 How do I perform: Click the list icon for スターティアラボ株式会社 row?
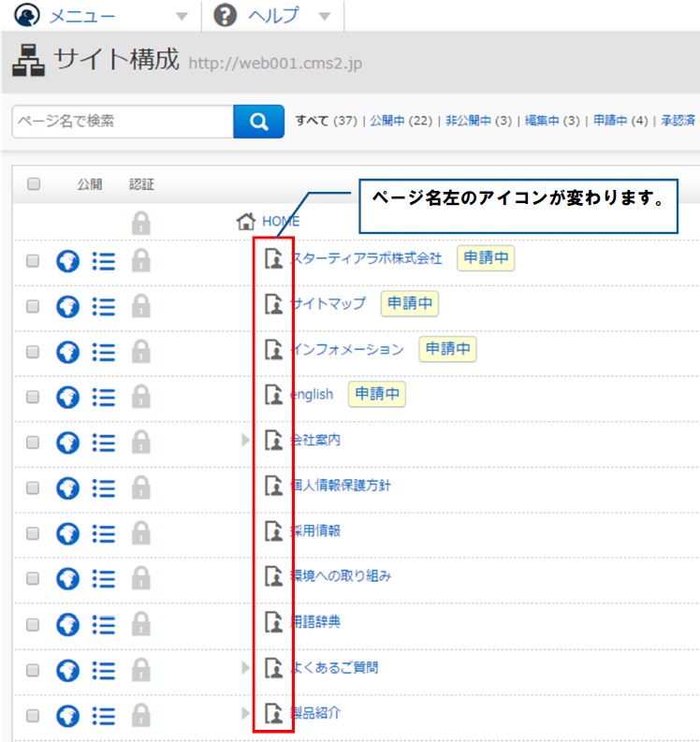click(104, 261)
